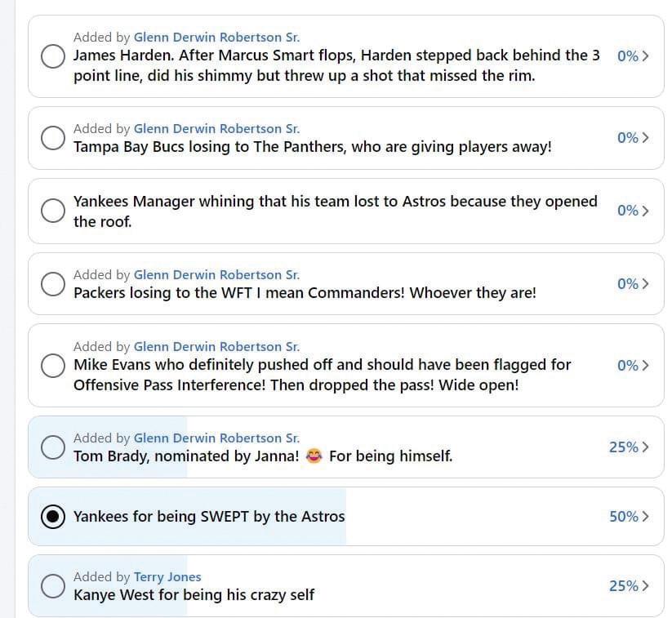Deselect Yankees SWEPT by Astros option
The image size is (672, 618).
point(53,517)
